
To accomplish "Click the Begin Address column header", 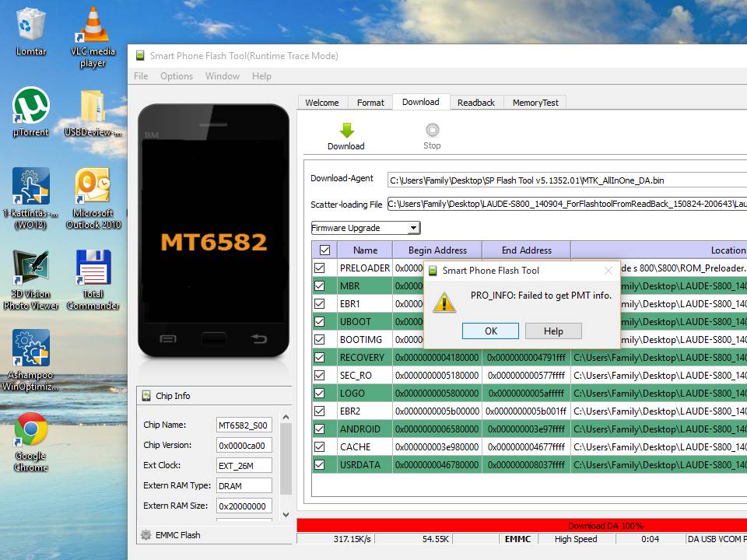I will 437,250.
